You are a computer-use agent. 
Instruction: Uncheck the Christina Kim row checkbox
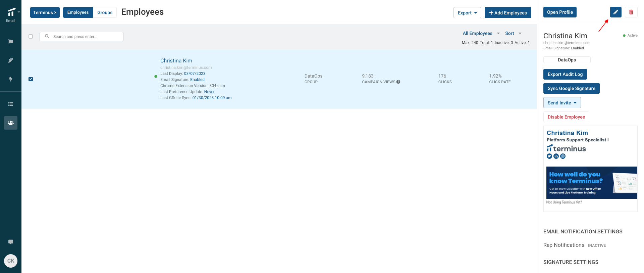(x=31, y=79)
